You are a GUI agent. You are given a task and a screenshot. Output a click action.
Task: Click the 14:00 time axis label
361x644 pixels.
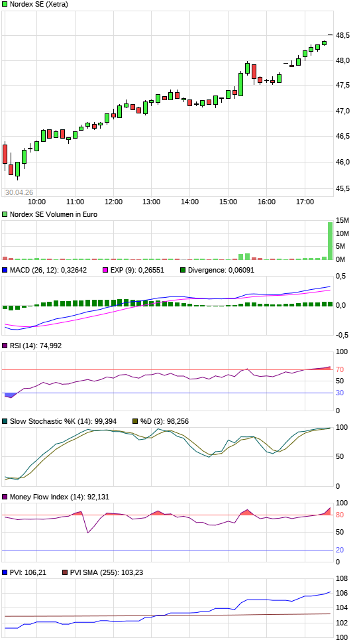[x=189, y=202]
